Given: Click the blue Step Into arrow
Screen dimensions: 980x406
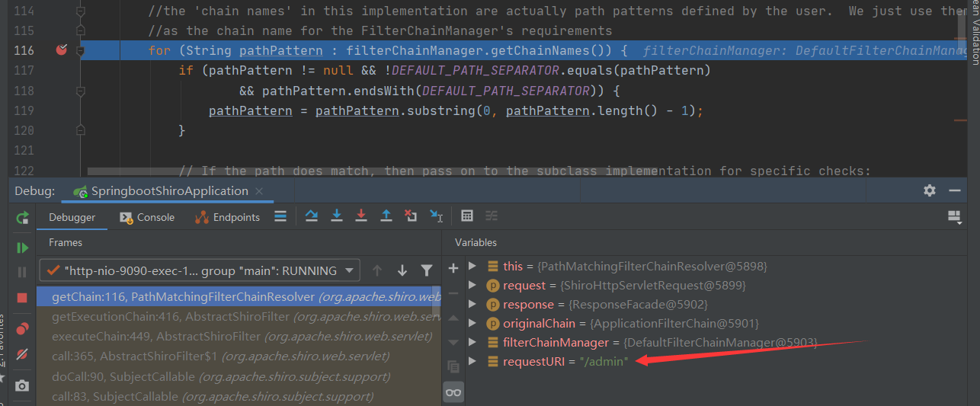Looking at the screenshot, I should 336,216.
